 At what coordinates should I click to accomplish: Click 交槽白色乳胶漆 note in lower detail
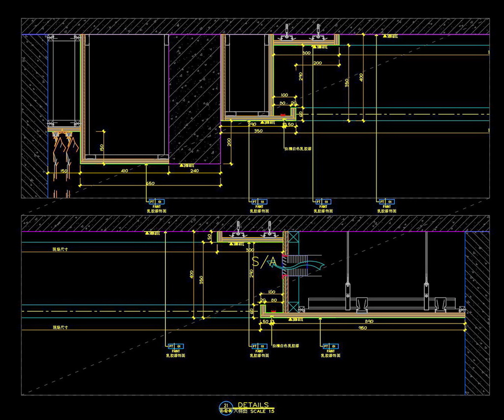coord(288,346)
